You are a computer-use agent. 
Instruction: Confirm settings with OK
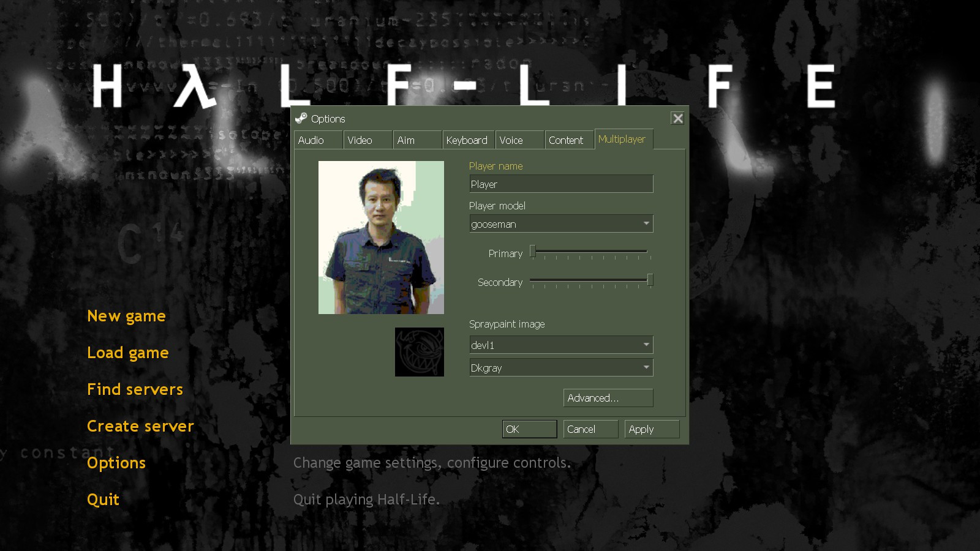coord(529,429)
